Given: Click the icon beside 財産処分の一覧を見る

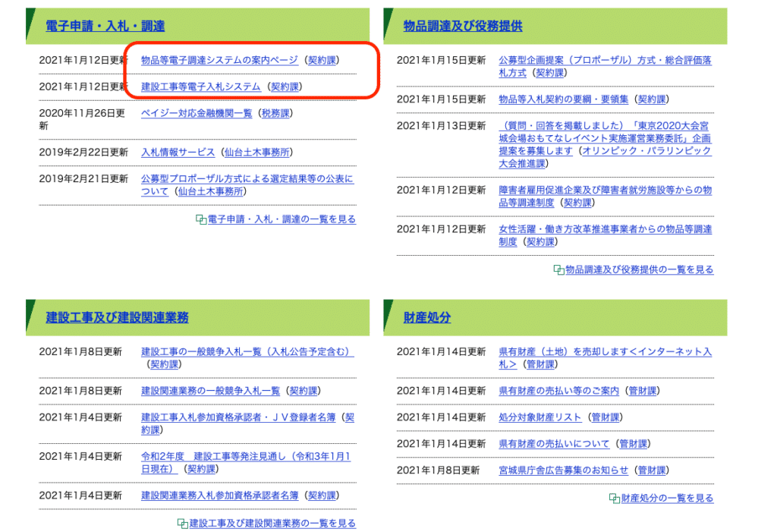Looking at the screenshot, I should coord(614,499).
